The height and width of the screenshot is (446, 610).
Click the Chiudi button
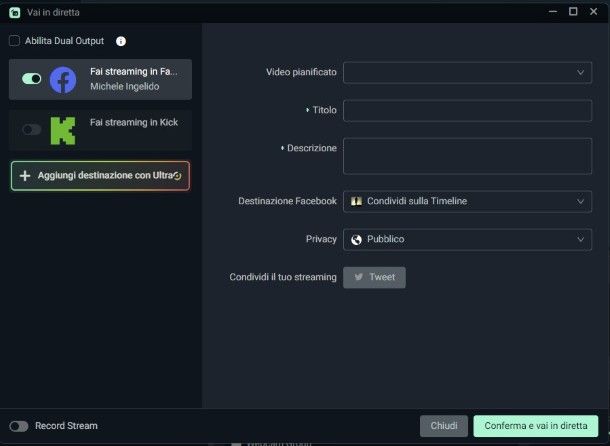click(x=444, y=426)
